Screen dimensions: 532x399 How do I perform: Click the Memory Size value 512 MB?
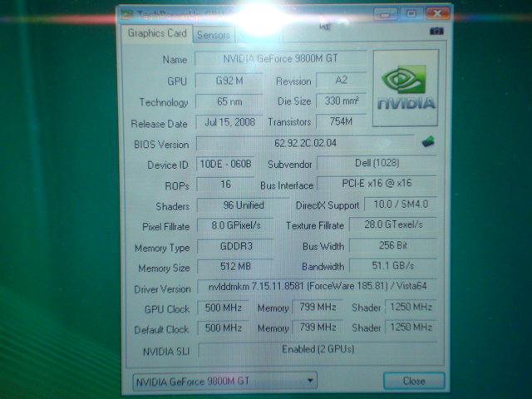(235, 266)
